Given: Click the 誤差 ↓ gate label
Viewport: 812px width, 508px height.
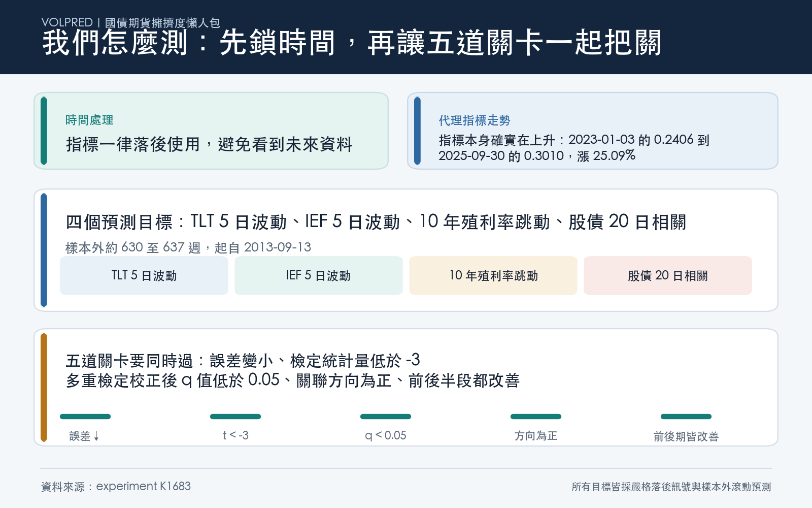Looking at the screenshot, I should tap(85, 436).
